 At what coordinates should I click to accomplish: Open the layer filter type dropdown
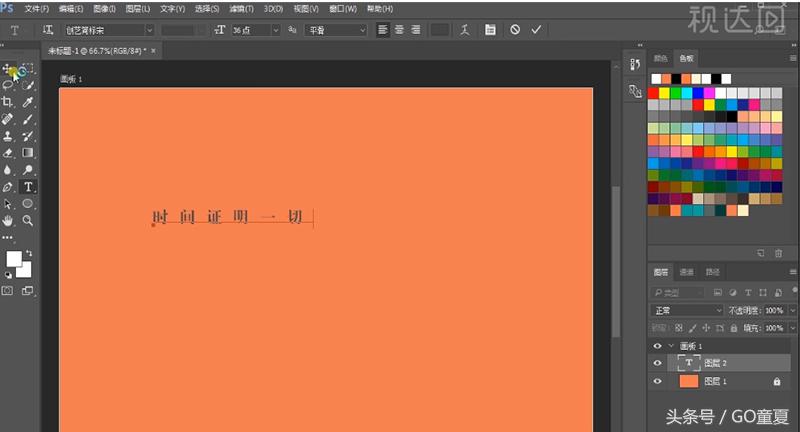click(678, 293)
